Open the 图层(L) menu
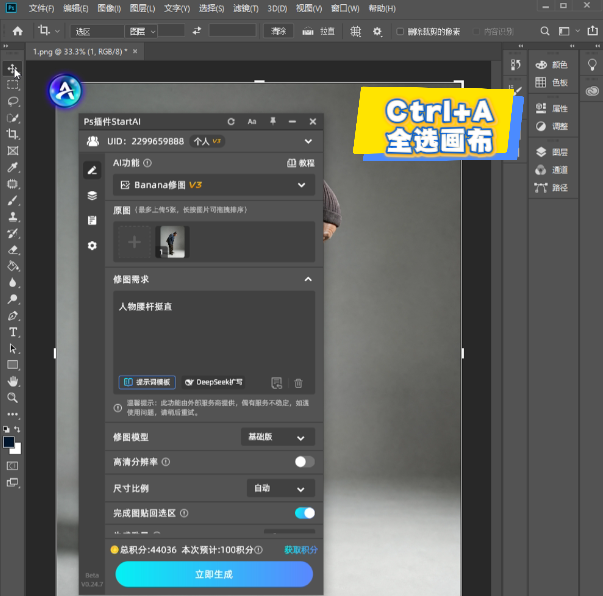Image resolution: width=603 pixels, height=596 pixels. pyautogui.click(x=142, y=8)
